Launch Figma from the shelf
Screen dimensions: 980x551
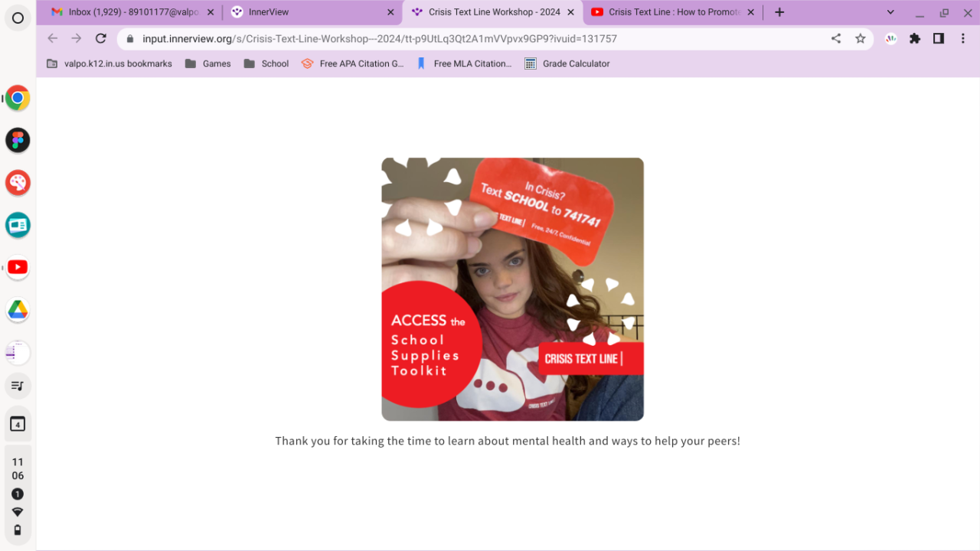(x=18, y=140)
